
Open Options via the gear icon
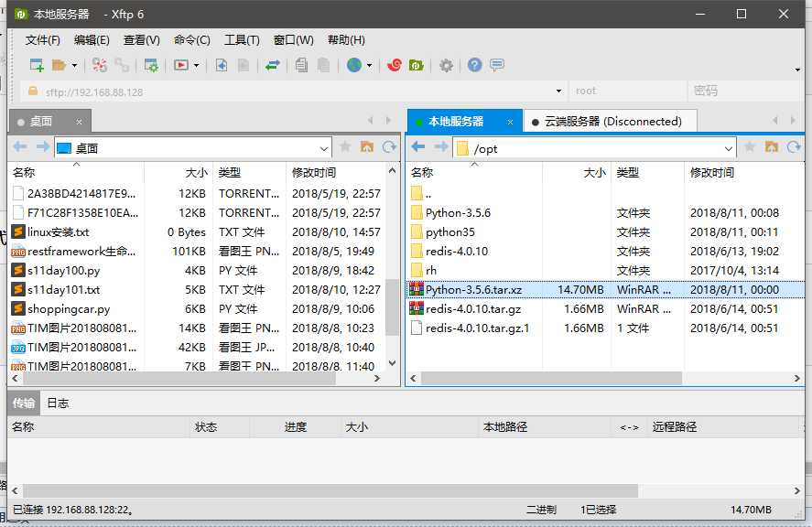click(446, 65)
